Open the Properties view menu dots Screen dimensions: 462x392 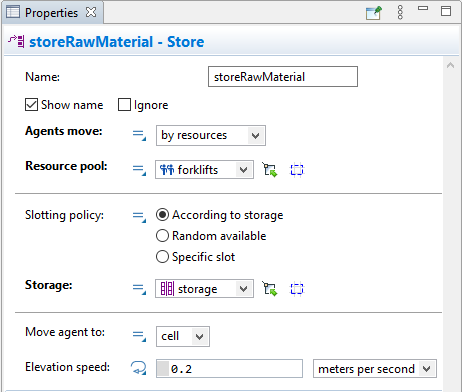pos(400,12)
